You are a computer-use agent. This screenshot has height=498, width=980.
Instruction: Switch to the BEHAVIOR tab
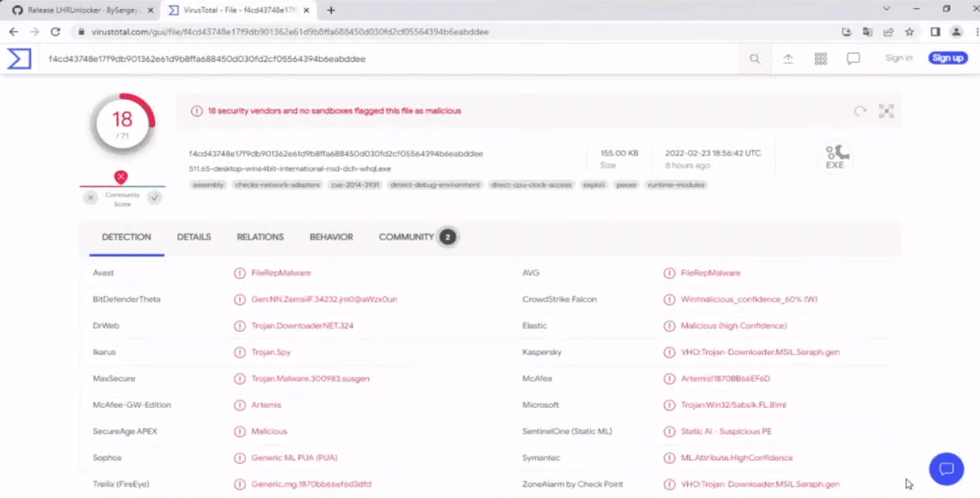click(331, 237)
